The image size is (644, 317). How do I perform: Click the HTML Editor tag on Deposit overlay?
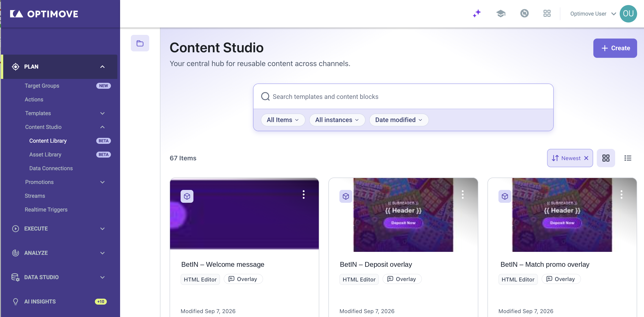(359, 279)
